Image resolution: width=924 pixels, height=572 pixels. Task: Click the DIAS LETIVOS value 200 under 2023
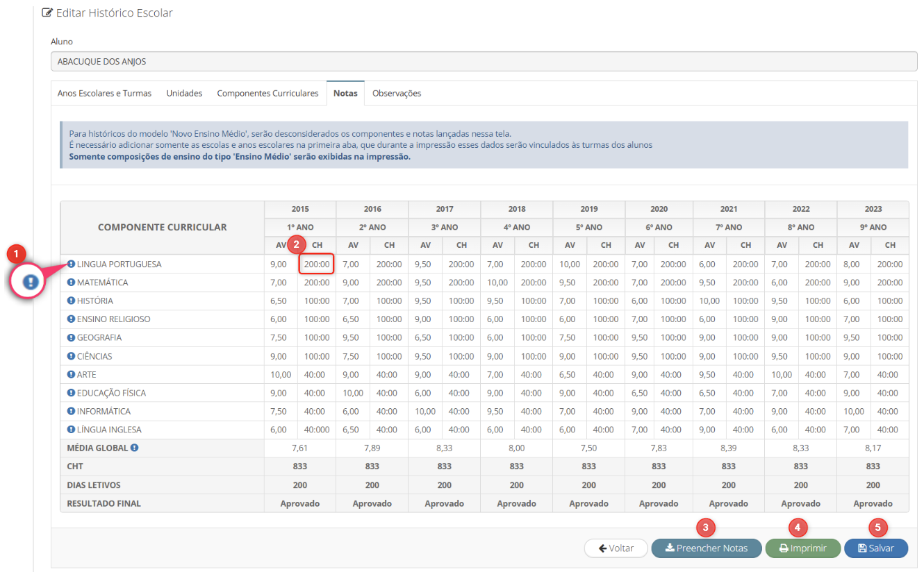[873, 485]
